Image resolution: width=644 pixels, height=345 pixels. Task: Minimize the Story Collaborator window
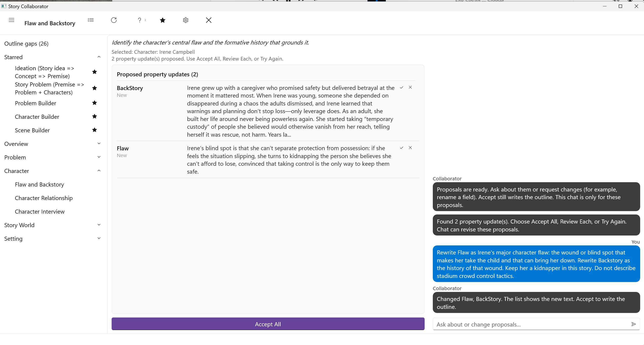[604, 6]
